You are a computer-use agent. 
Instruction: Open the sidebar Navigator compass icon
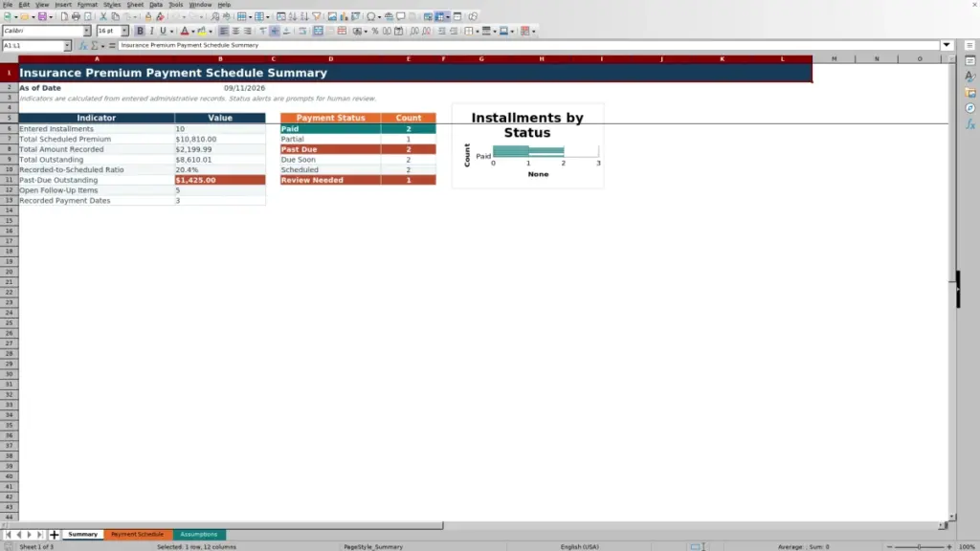[x=970, y=109]
